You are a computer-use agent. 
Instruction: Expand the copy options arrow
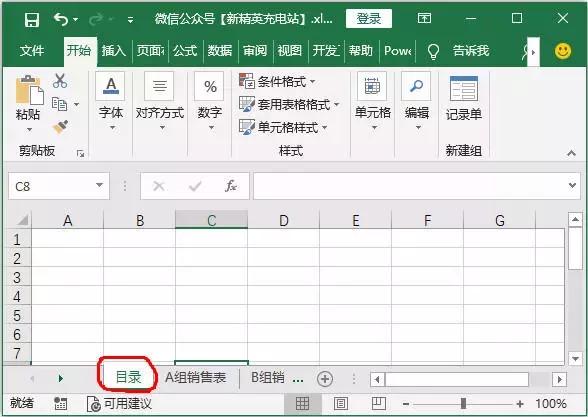76,104
